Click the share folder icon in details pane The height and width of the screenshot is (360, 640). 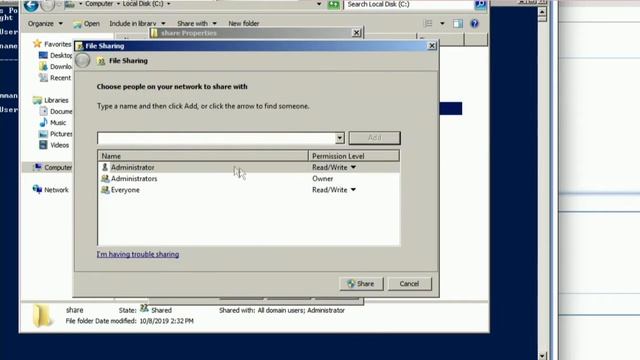42,316
